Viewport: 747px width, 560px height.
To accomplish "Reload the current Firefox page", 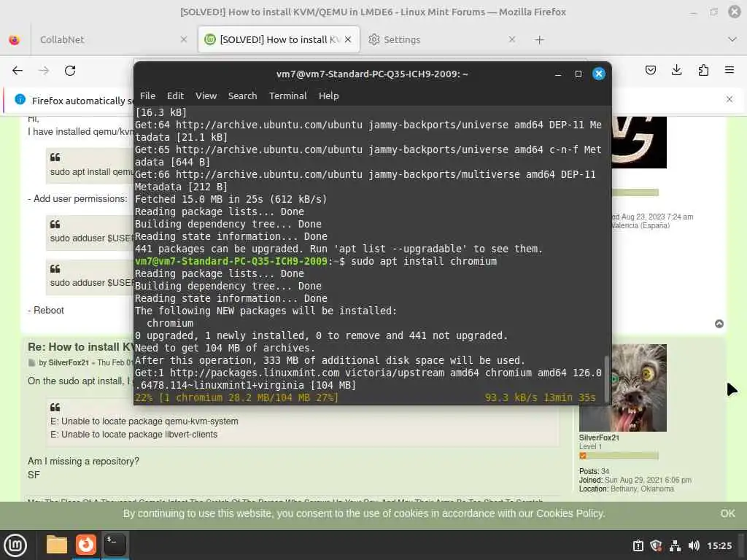I will (70, 71).
